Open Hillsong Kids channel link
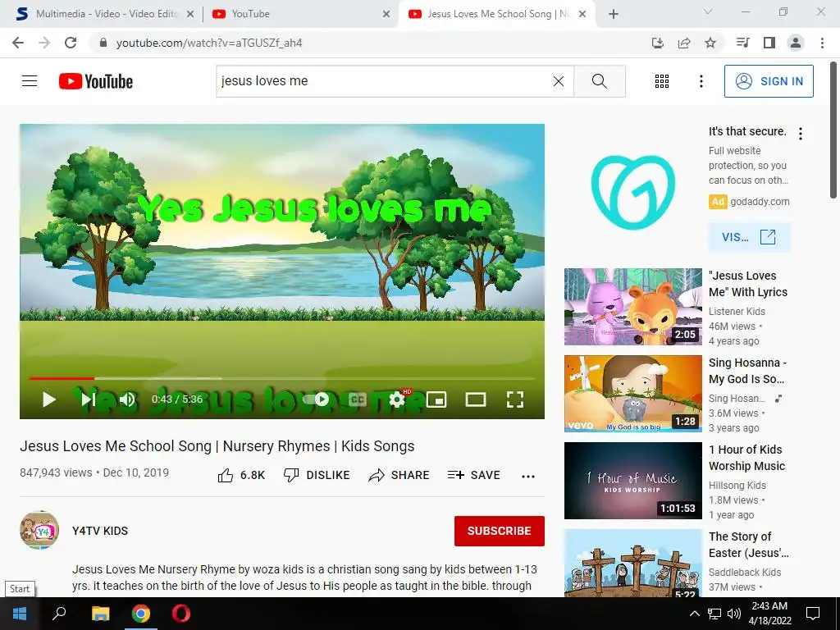 point(737,486)
